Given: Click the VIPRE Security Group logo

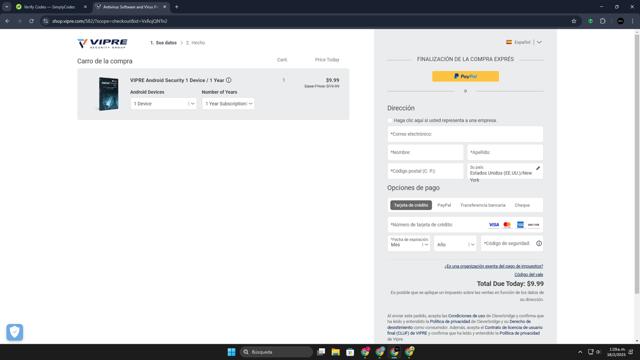Looking at the screenshot, I should [102, 43].
